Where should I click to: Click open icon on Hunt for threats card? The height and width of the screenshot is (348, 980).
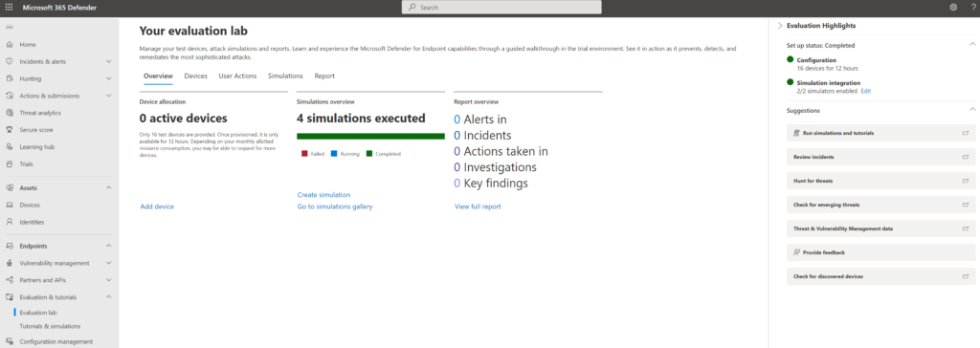(x=966, y=181)
